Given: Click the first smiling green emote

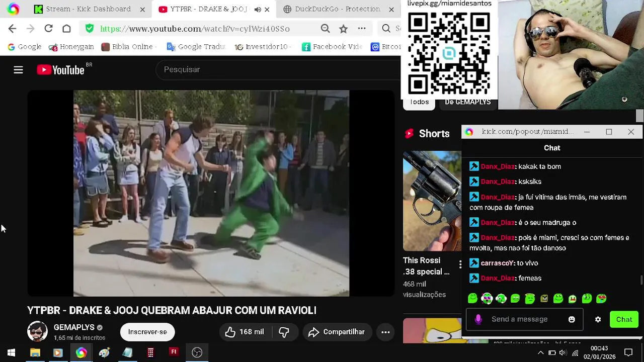Looking at the screenshot, I should (472, 299).
